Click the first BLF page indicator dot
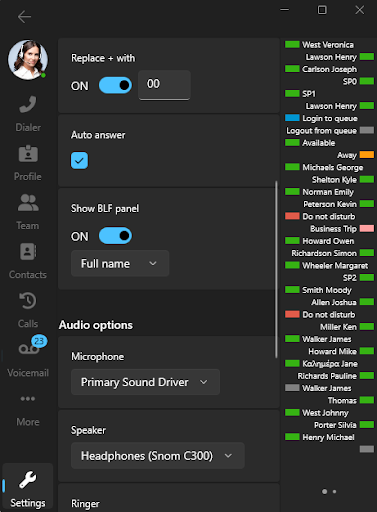 coord(324,491)
